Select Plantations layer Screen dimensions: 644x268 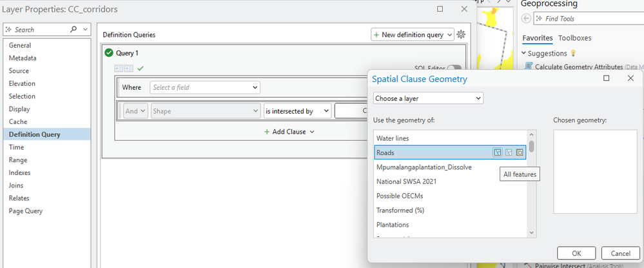coord(451,224)
